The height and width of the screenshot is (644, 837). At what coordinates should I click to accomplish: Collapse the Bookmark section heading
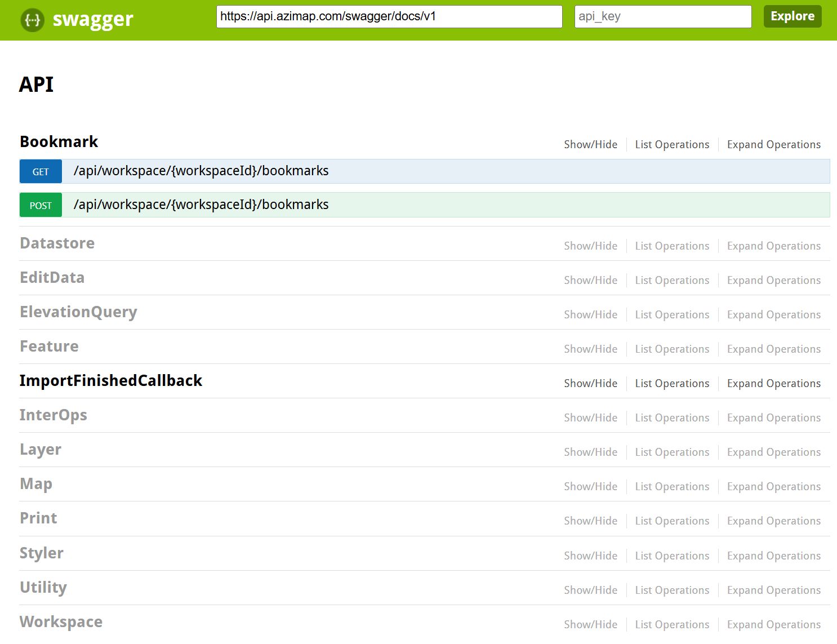pyautogui.click(x=59, y=142)
